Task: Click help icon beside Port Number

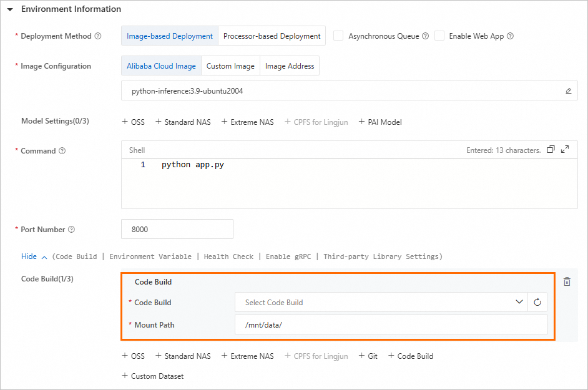Action: 71,230
